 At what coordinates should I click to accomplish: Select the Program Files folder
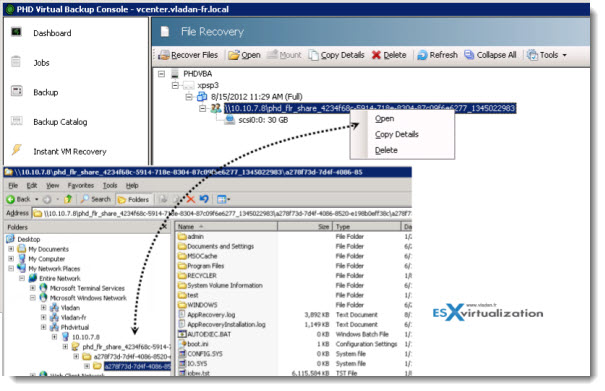pos(205,266)
